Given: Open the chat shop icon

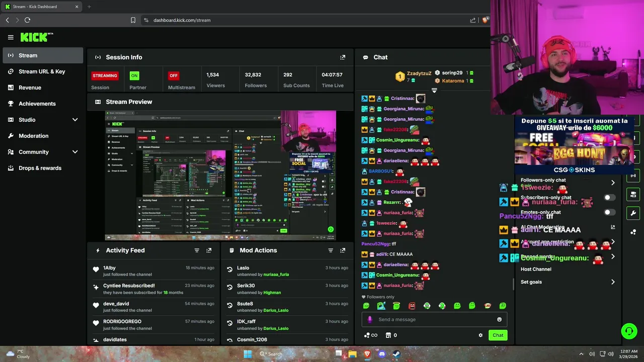Looking at the screenshot, I should (388, 335).
